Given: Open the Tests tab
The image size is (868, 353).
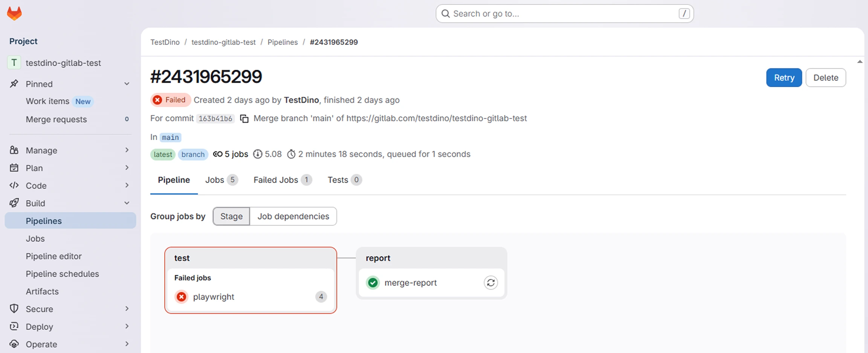Looking at the screenshot, I should tap(345, 180).
